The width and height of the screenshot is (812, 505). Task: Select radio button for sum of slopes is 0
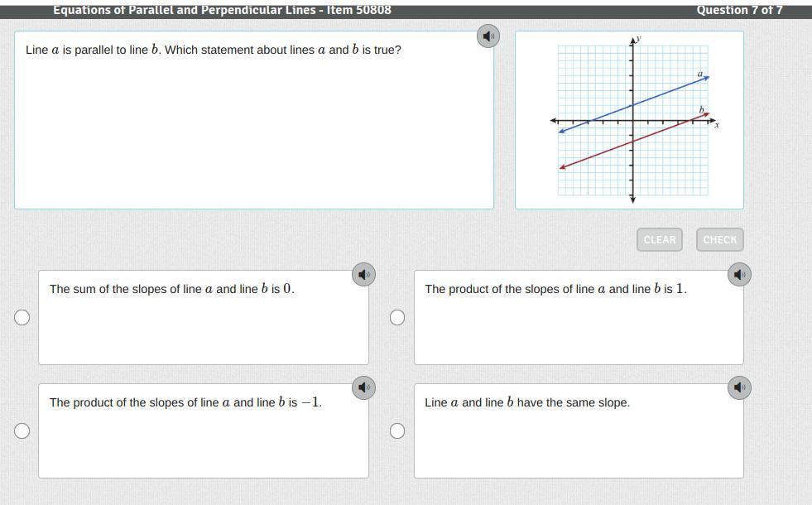click(22, 318)
